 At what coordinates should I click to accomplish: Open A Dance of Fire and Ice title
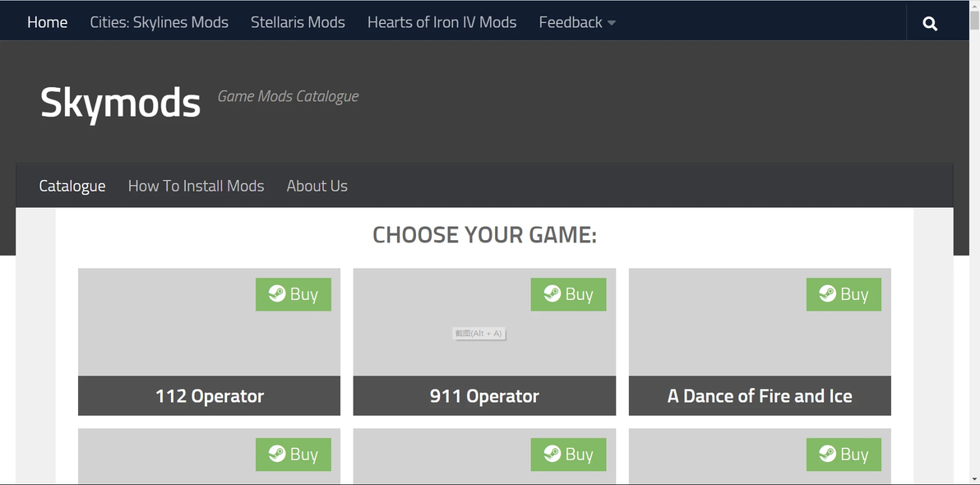[x=760, y=395]
